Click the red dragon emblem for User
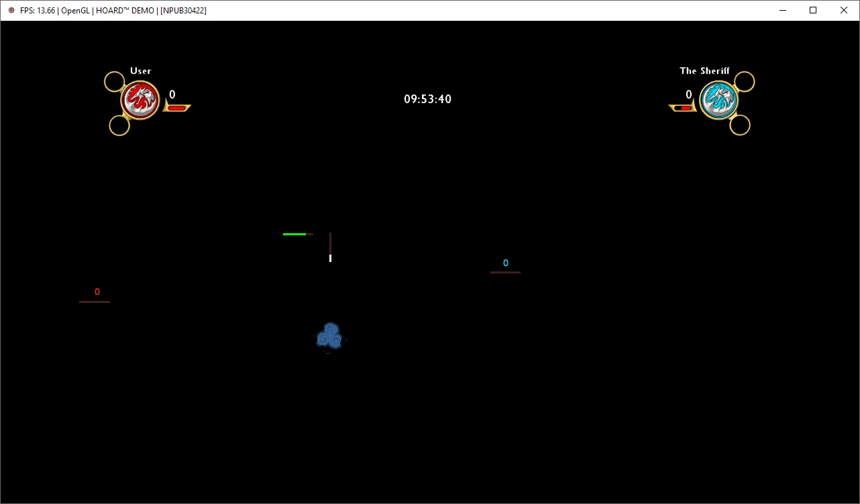 coord(140,101)
